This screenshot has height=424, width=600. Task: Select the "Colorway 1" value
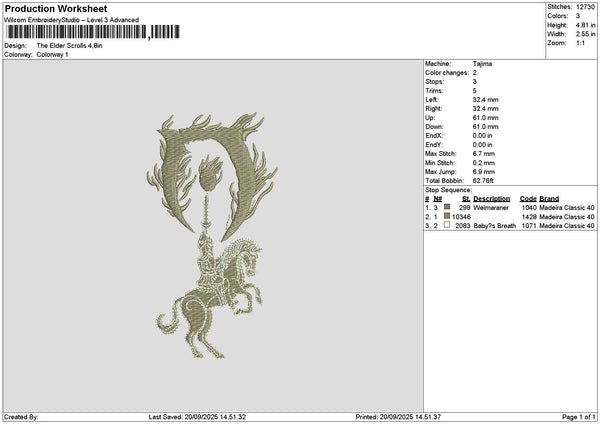pyautogui.click(x=52, y=55)
